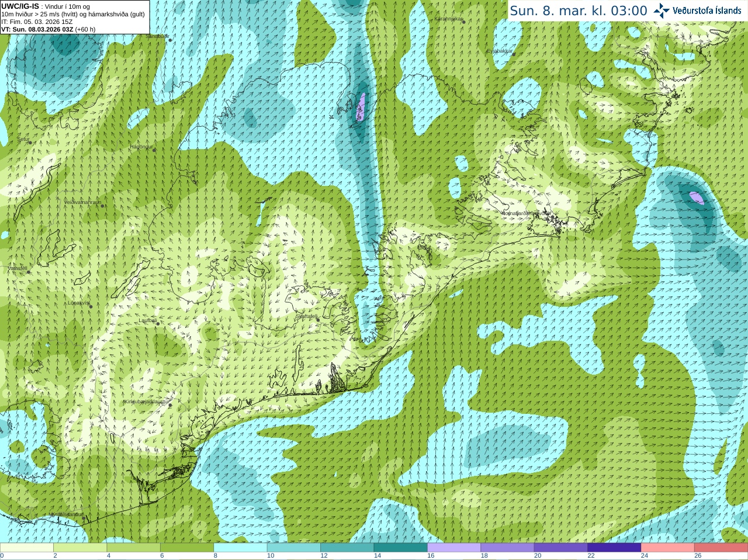Click the forecast time Sun. 8. mar. kl. 03:00
The width and height of the screenshot is (748, 560).
(579, 11)
